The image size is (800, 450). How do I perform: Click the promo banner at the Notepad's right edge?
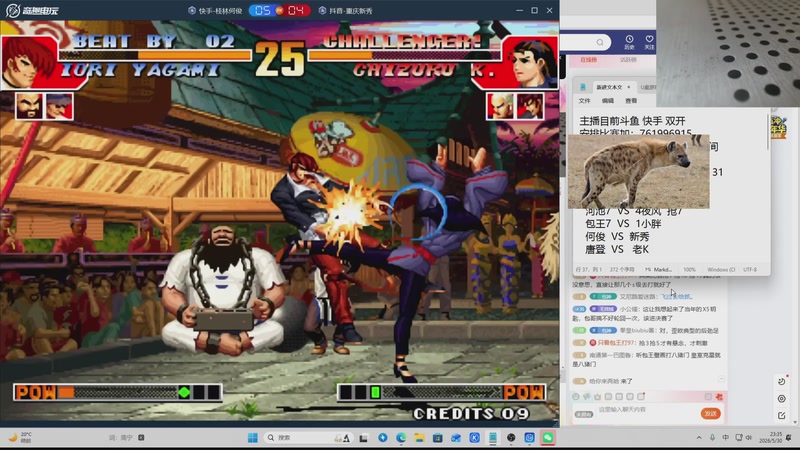tap(779, 127)
